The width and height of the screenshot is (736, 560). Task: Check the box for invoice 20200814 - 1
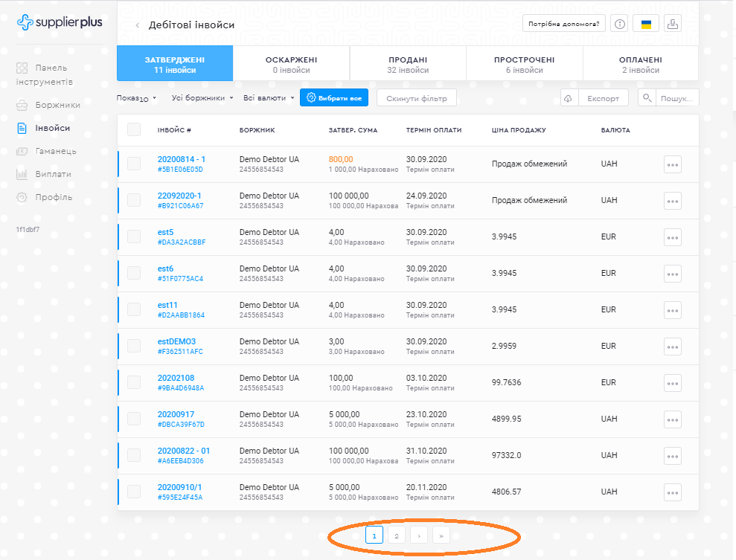pyautogui.click(x=134, y=164)
